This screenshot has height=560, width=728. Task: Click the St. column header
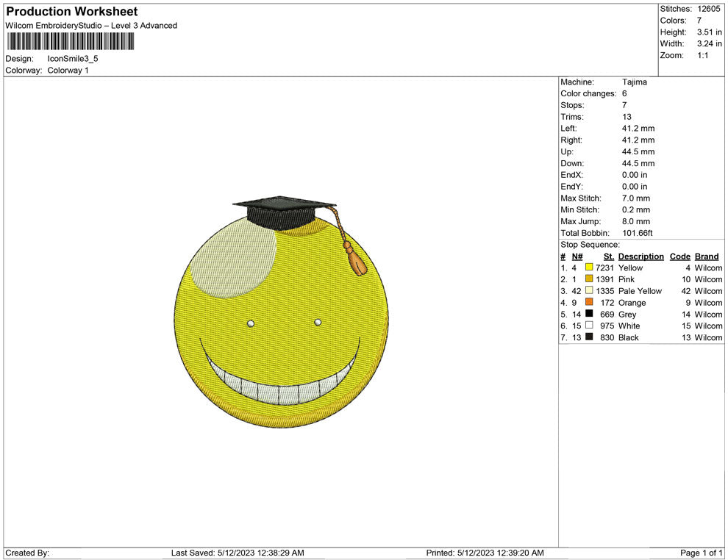click(609, 256)
